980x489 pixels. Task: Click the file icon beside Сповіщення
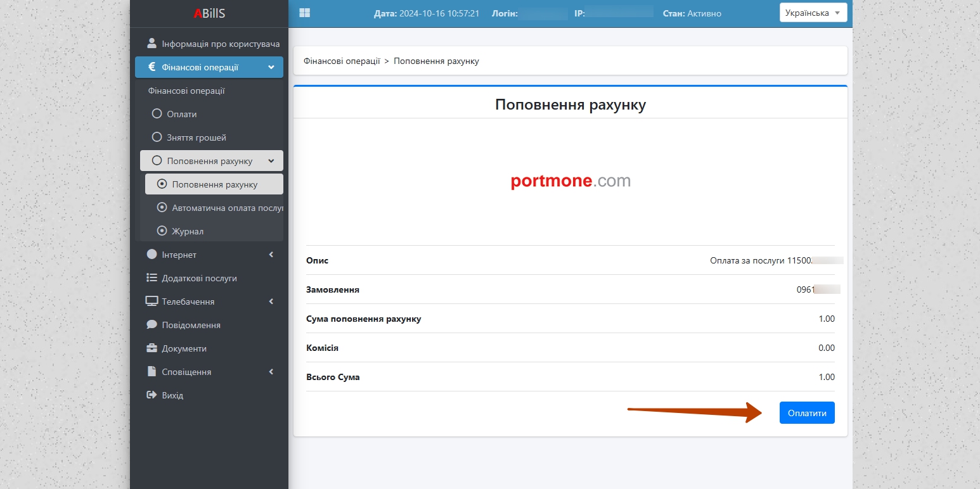click(152, 371)
